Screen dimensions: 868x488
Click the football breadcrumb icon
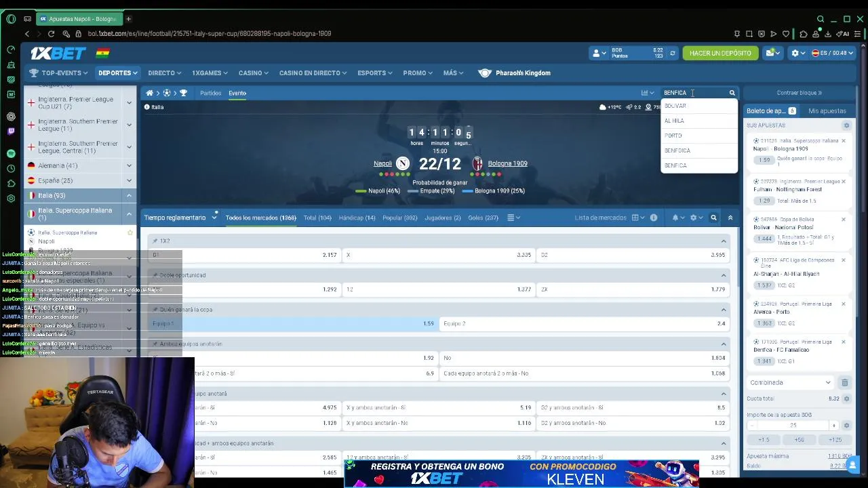[x=167, y=93]
